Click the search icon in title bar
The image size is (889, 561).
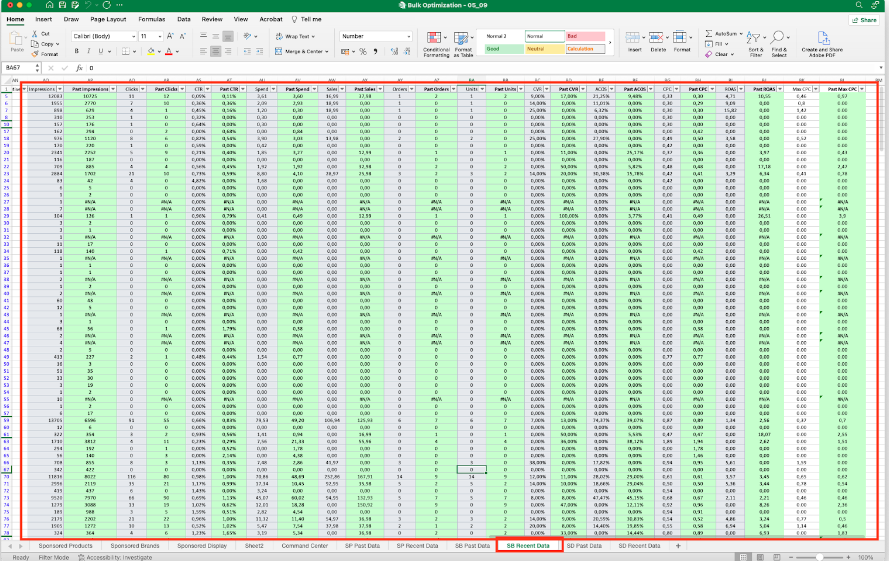click(859, 5)
